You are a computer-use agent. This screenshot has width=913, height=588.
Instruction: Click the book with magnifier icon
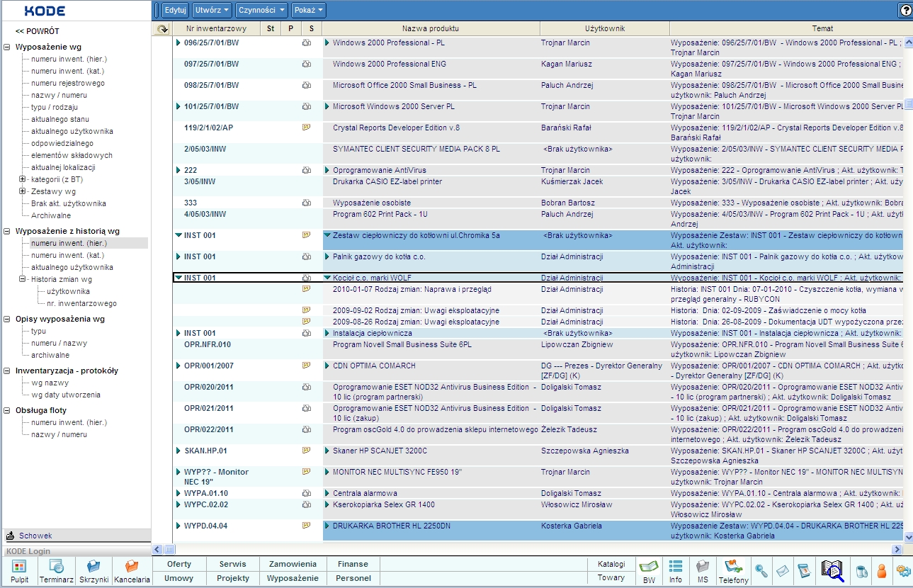click(x=832, y=570)
